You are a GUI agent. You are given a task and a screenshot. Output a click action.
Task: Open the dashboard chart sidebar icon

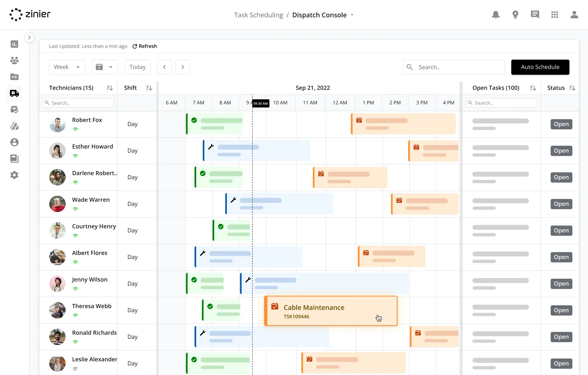pos(14,44)
